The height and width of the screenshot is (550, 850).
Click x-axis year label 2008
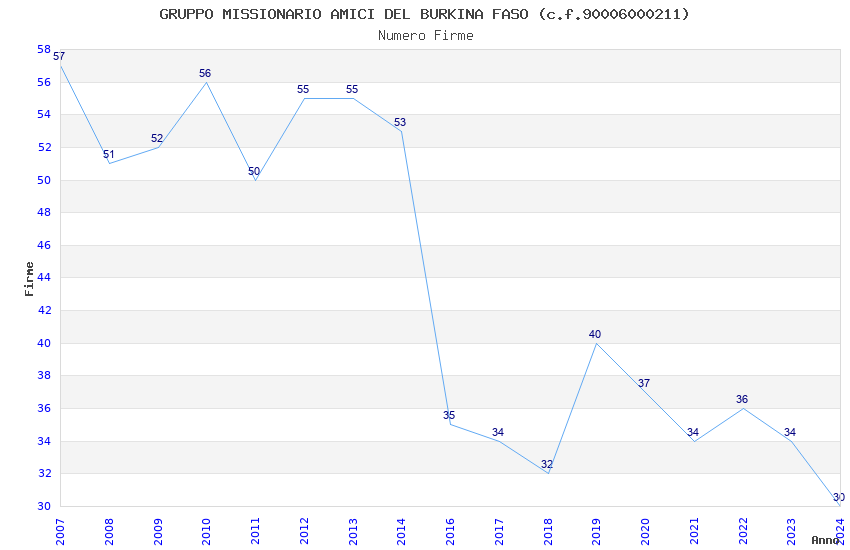coord(109,532)
